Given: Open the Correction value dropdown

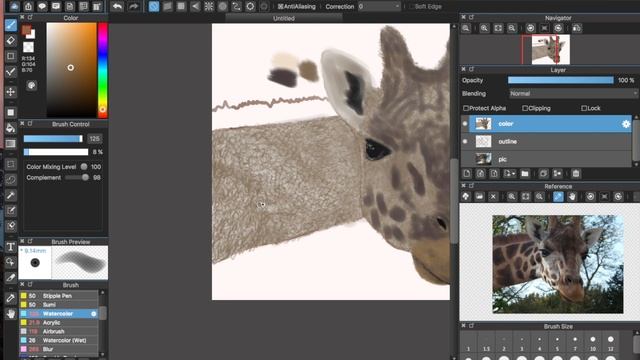Looking at the screenshot, I should [x=379, y=7].
